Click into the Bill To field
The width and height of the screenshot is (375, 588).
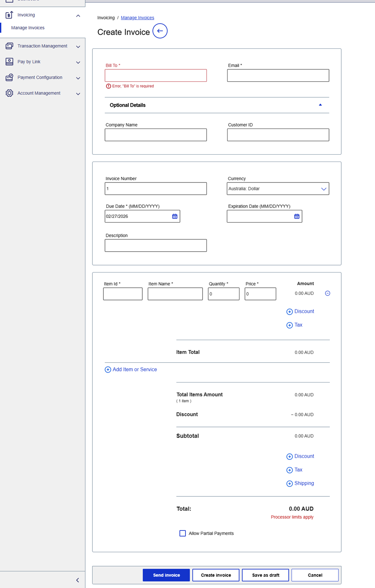155,75
